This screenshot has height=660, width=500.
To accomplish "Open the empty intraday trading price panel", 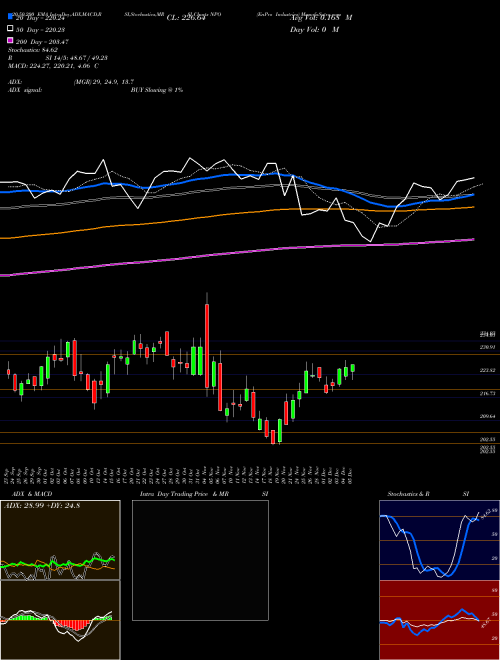I will [200, 560].
